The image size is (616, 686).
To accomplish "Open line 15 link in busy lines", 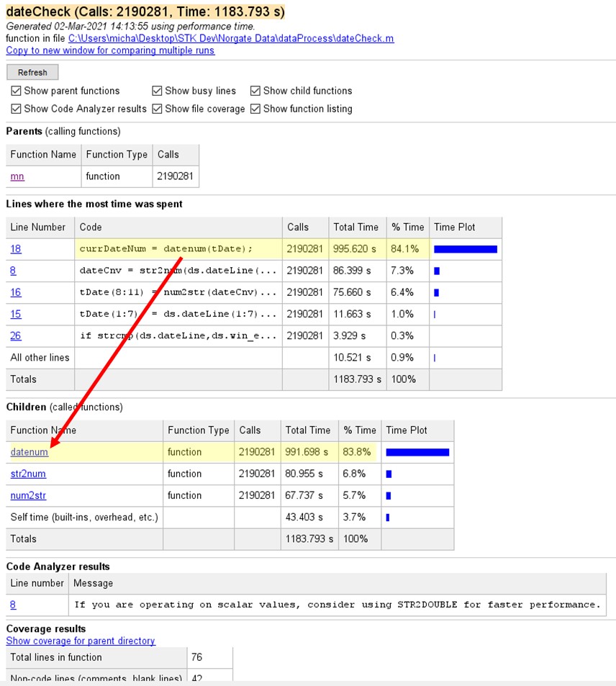I will (x=16, y=314).
